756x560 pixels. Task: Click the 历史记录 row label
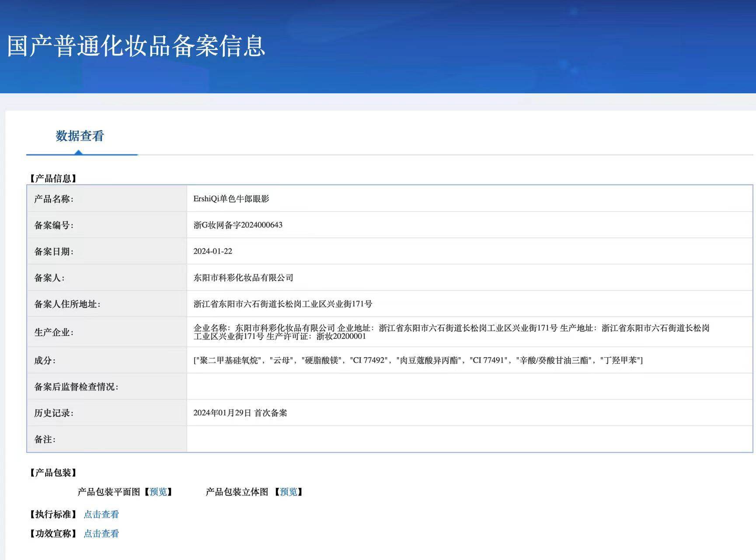pos(54,413)
